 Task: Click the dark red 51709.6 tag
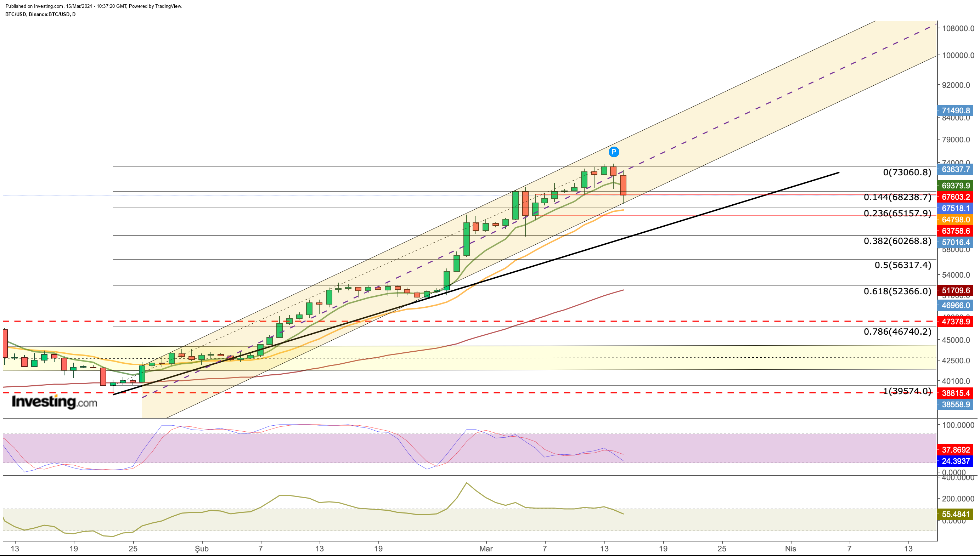(x=955, y=291)
